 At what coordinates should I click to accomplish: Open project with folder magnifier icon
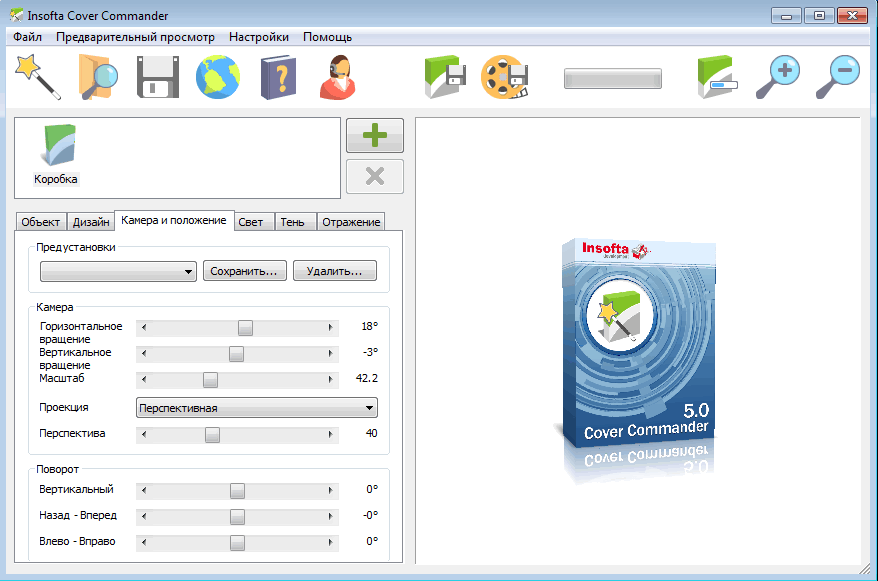[x=98, y=77]
